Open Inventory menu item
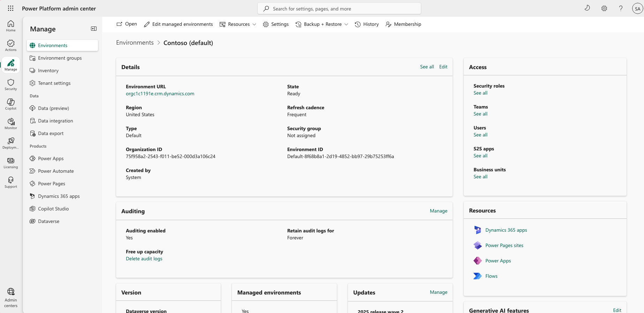Screen dimensions: 644x313 point(62,70)
